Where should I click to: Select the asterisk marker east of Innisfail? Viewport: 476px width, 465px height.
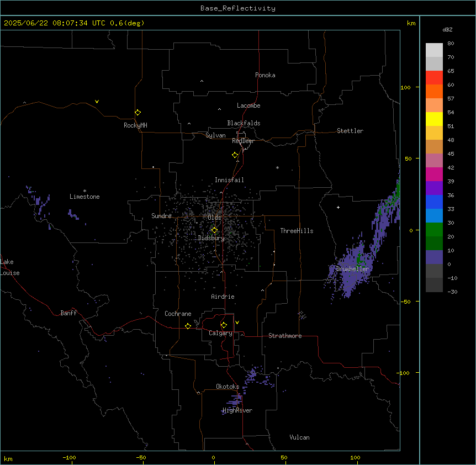click(x=277, y=167)
